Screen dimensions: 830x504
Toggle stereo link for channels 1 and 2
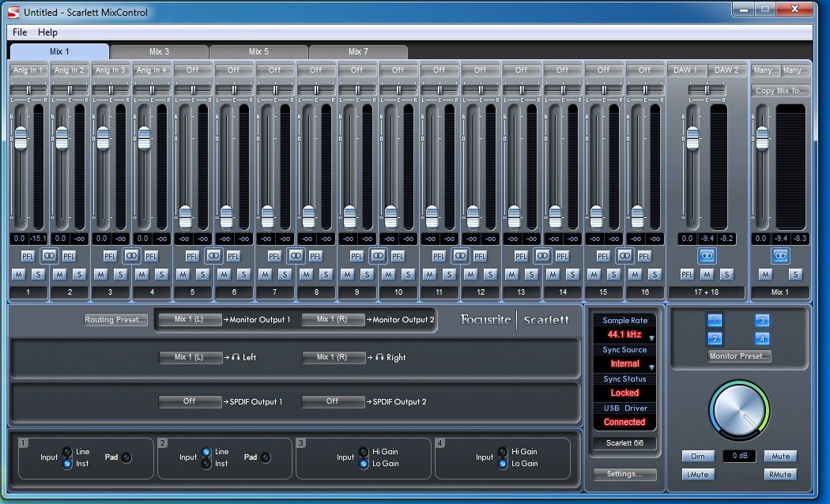click(49, 256)
